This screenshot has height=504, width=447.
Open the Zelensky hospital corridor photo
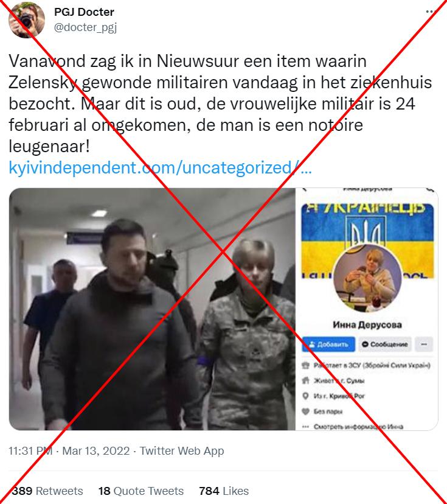[152, 309]
